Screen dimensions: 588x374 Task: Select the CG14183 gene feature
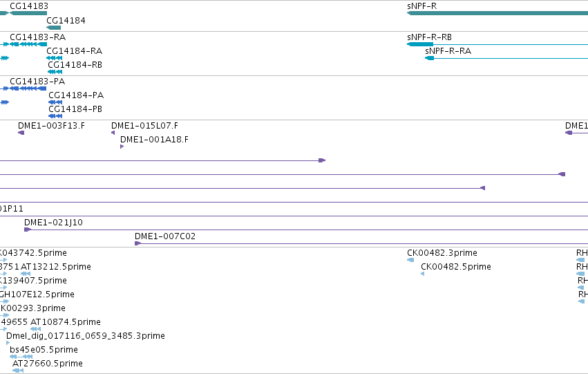coord(28,13)
